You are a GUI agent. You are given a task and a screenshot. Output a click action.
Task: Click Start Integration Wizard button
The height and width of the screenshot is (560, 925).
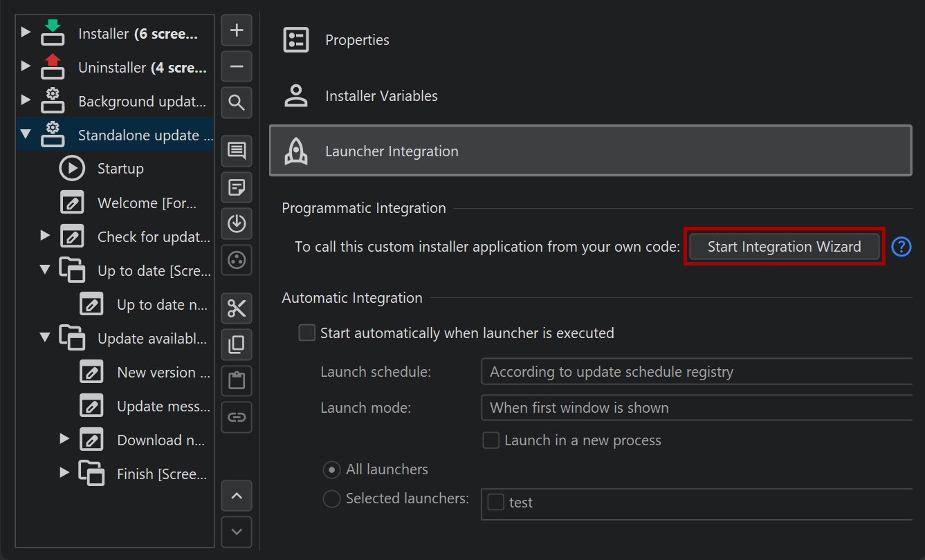(784, 247)
